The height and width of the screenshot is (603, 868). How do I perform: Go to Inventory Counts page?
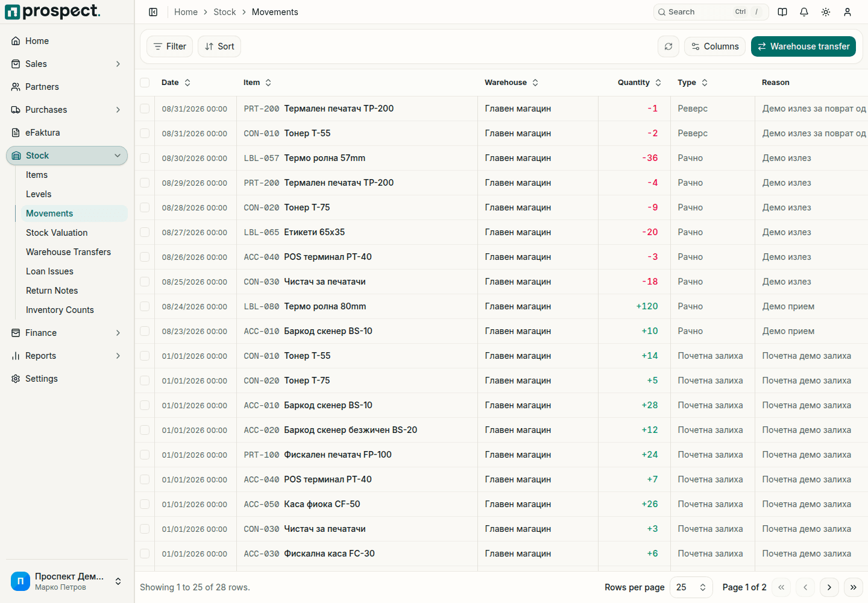(60, 310)
